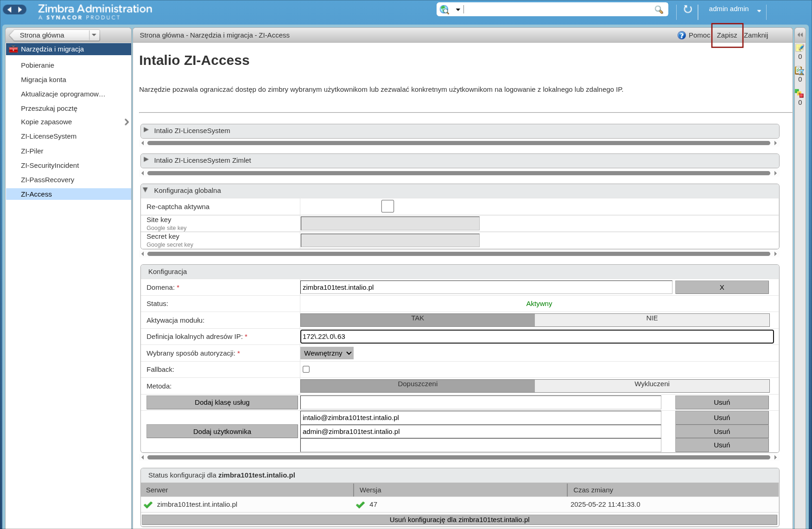Focus the Secret key input field
Viewport: 812px width, 529px height.
point(390,240)
